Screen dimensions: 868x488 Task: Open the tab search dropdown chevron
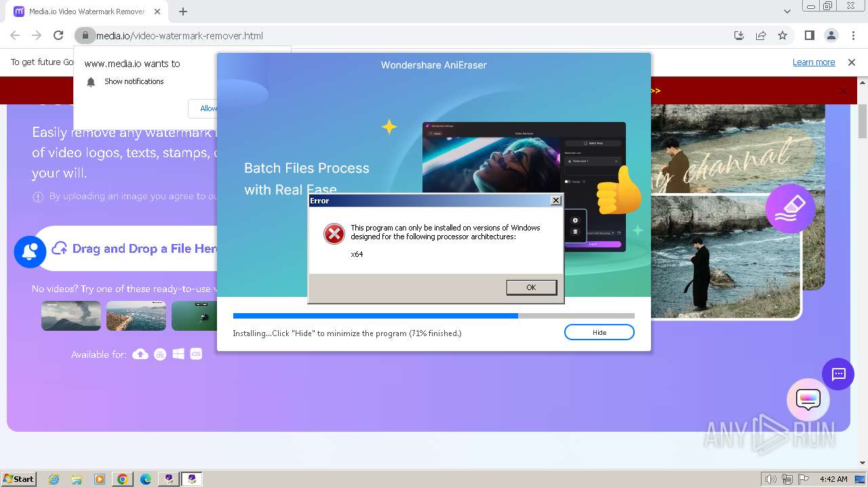click(x=787, y=12)
